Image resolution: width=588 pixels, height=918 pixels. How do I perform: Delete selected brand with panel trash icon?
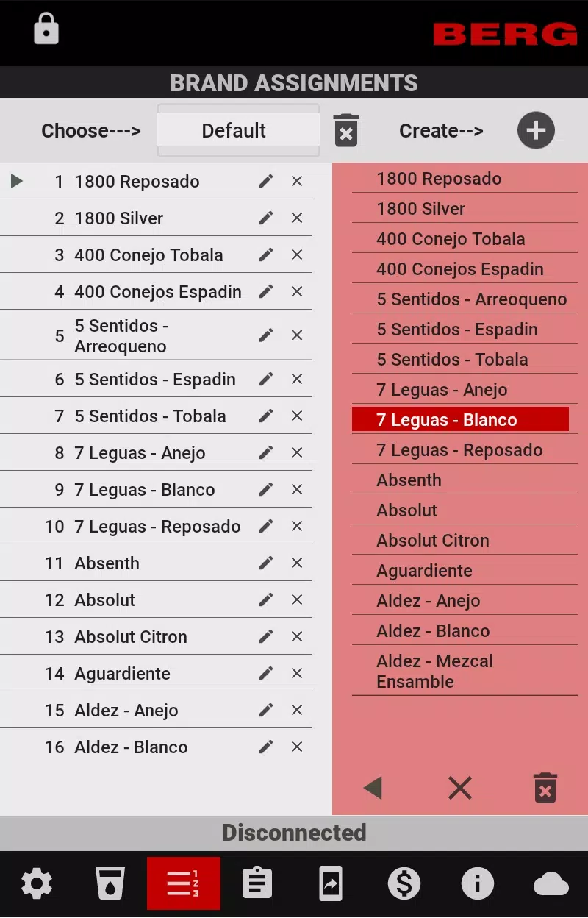(545, 788)
